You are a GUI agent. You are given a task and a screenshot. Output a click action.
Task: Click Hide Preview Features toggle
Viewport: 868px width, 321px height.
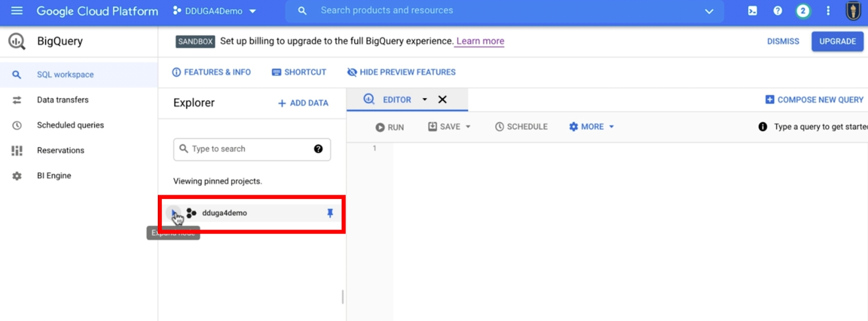click(401, 72)
